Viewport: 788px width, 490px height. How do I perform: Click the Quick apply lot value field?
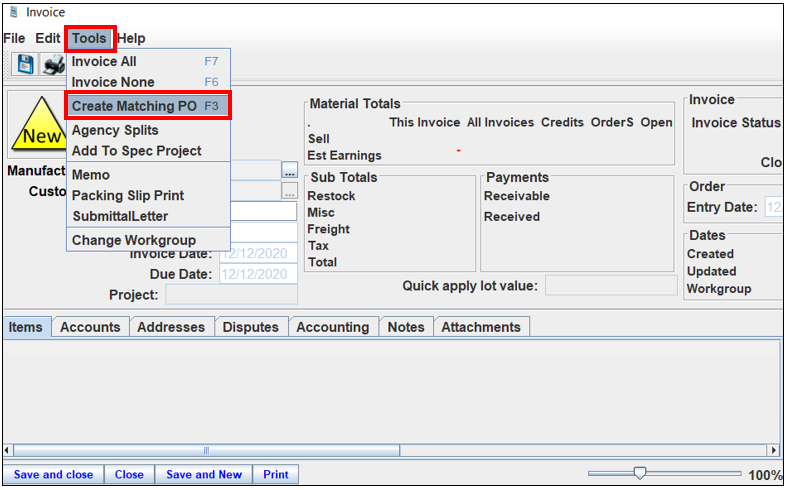coord(611,285)
